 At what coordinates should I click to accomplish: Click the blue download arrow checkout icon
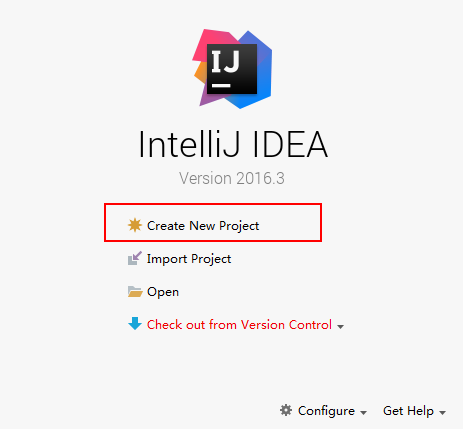coord(135,324)
